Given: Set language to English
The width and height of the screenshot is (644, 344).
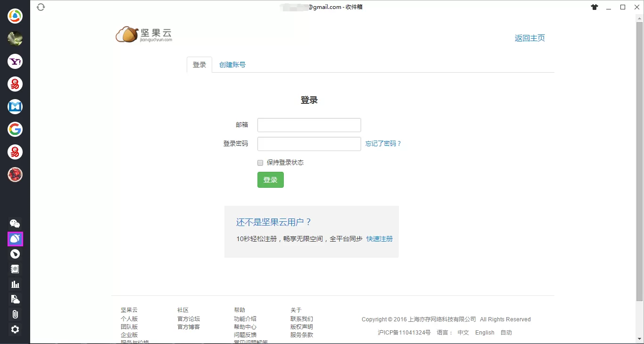Looking at the screenshot, I should pos(485,333).
